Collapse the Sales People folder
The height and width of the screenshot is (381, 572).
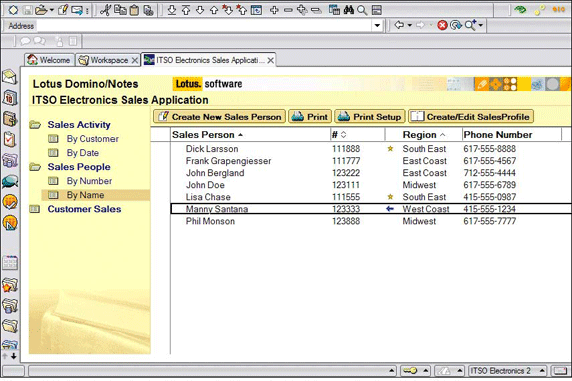(x=35, y=167)
